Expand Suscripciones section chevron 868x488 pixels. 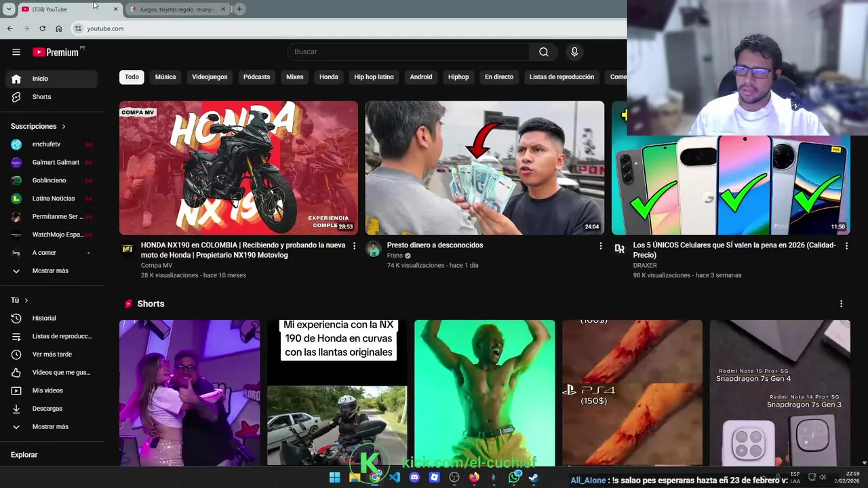[x=64, y=127]
